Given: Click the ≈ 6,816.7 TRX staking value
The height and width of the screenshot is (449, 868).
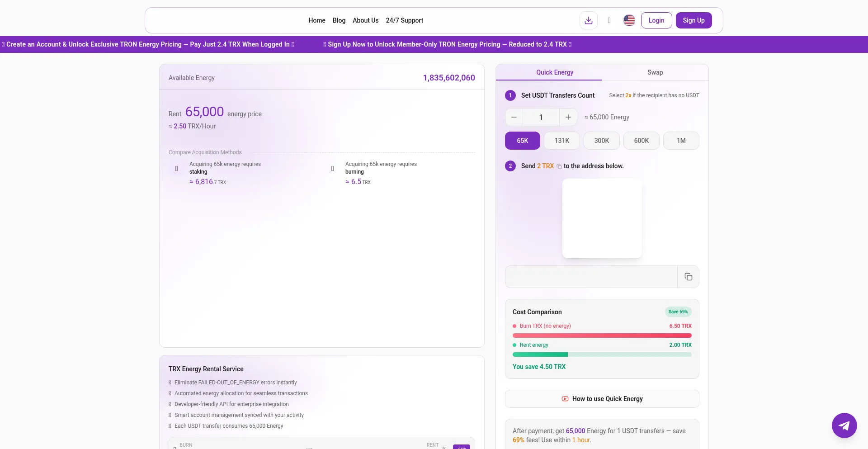Looking at the screenshot, I should [x=208, y=182].
